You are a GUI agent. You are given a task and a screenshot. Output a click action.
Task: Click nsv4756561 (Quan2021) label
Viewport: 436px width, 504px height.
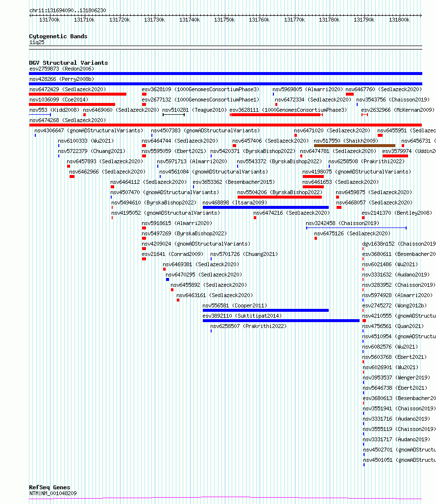point(393,326)
